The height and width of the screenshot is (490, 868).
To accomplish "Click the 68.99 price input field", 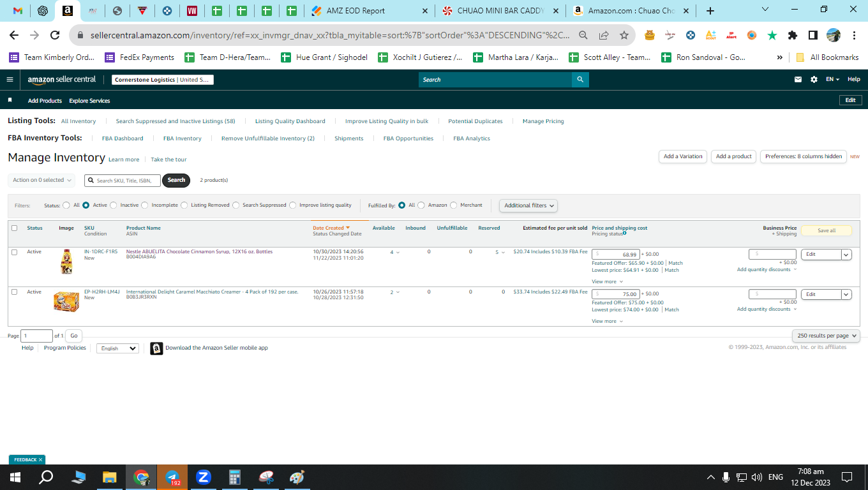I will pyautogui.click(x=616, y=254).
